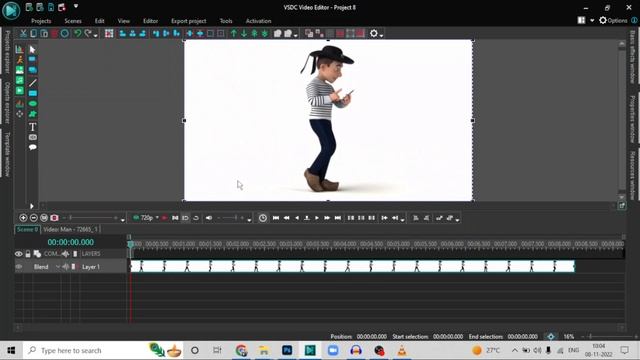640x360 pixels.
Task: Expand the left toolbox arrow at the bottom
Action: click(31, 206)
